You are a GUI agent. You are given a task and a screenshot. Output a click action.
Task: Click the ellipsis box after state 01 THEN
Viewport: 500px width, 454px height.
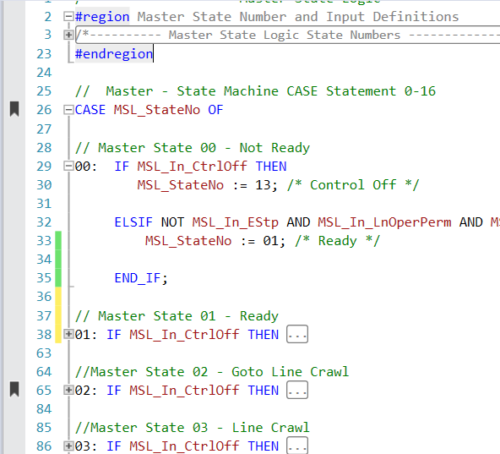click(297, 334)
